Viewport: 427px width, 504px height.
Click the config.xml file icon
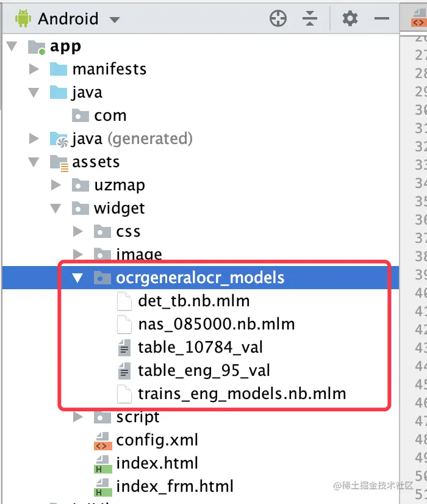tap(102, 441)
